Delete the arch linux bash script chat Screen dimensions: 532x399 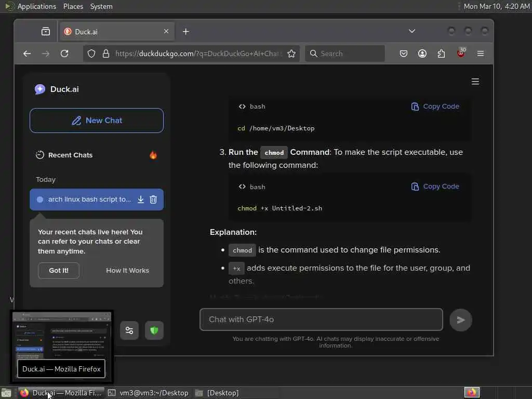pyautogui.click(x=153, y=199)
